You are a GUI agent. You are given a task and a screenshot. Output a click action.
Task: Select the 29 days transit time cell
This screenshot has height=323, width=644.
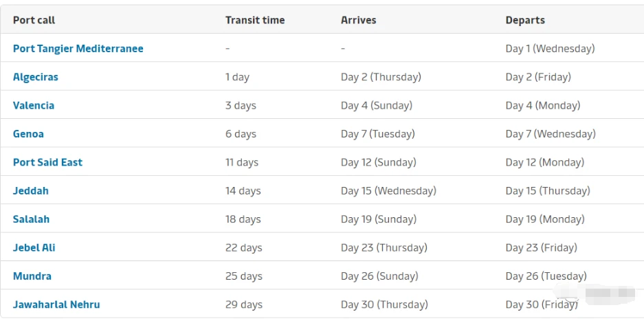(244, 304)
